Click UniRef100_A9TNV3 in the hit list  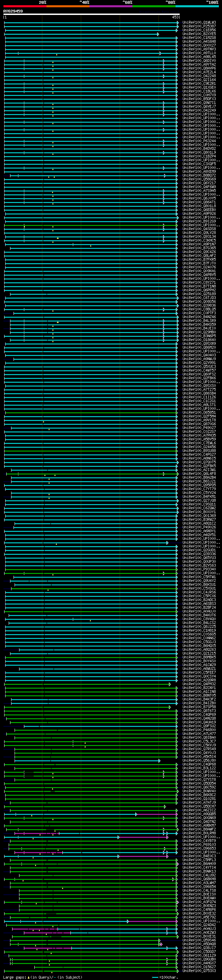199,49
